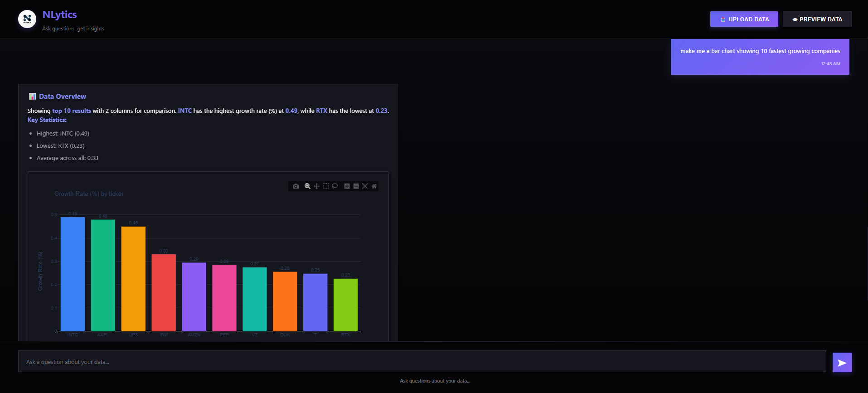Click the 'RTX' x-axis tick label
This screenshot has width=868, height=393.
coord(346,335)
